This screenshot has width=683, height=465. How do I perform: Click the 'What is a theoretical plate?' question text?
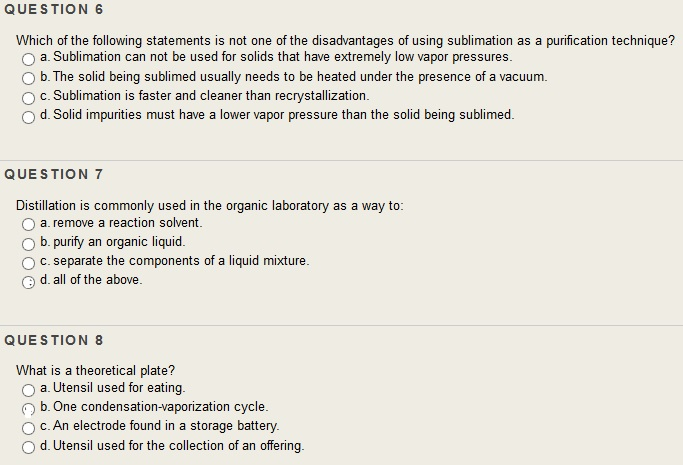pyautogui.click(x=95, y=371)
